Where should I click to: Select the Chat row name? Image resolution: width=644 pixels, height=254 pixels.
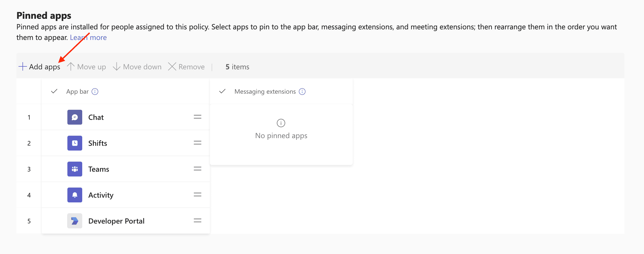point(96,117)
